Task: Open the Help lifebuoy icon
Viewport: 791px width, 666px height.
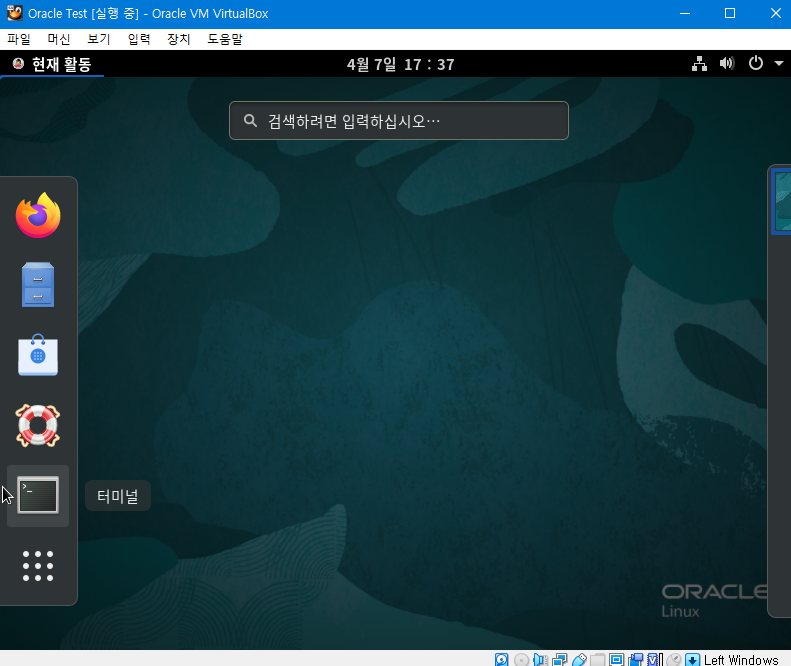Action: point(38,425)
